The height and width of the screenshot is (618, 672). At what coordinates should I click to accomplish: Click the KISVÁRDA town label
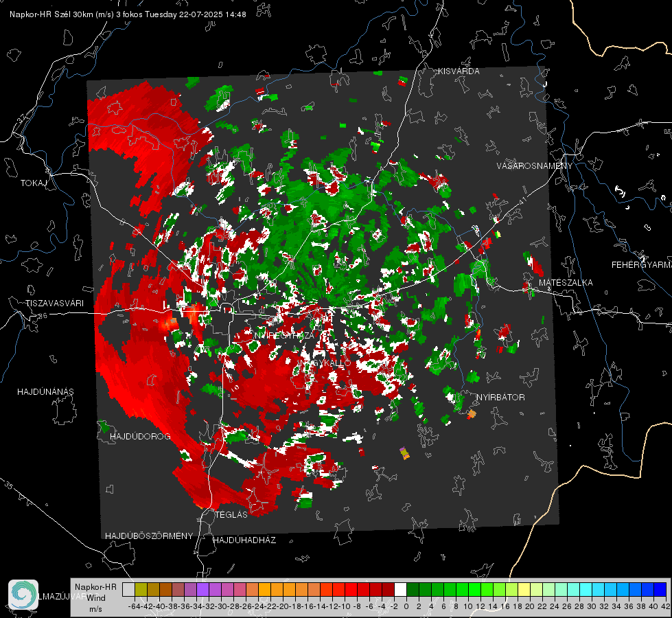pos(459,71)
